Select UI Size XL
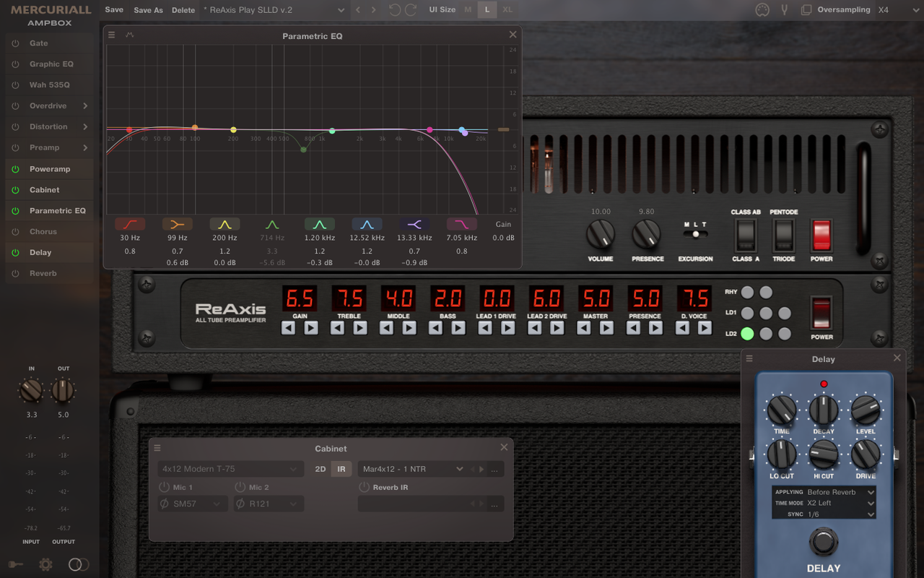The width and height of the screenshot is (924, 578). pos(507,10)
